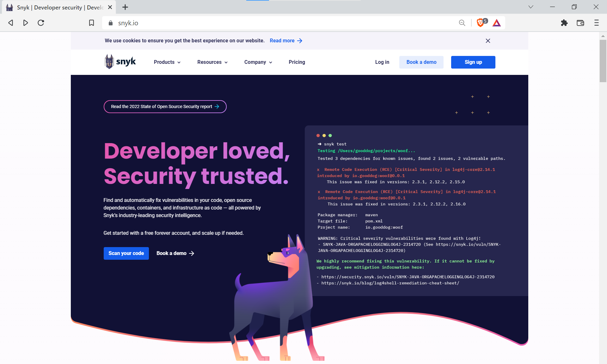Bookmark this page using the star icon

91,23
